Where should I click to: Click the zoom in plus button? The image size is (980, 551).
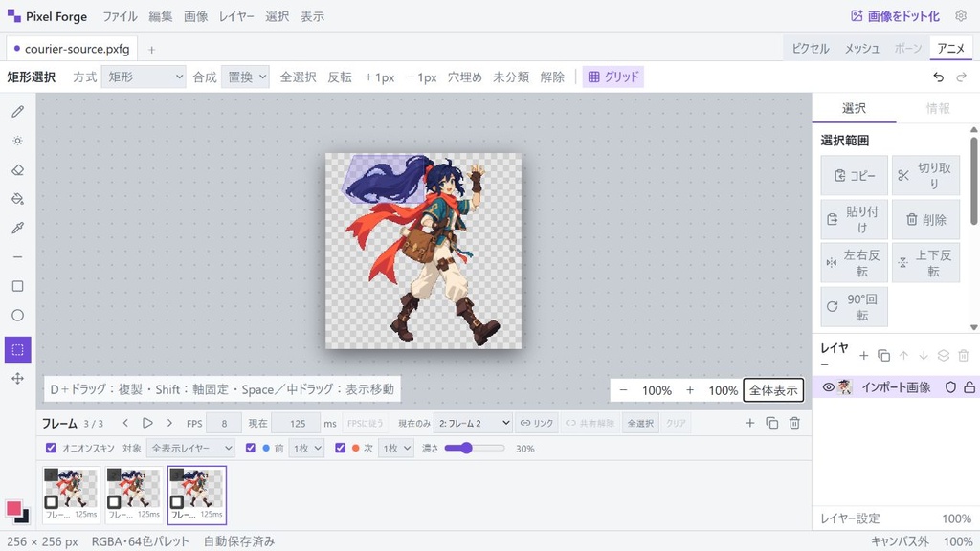coord(690,390)
